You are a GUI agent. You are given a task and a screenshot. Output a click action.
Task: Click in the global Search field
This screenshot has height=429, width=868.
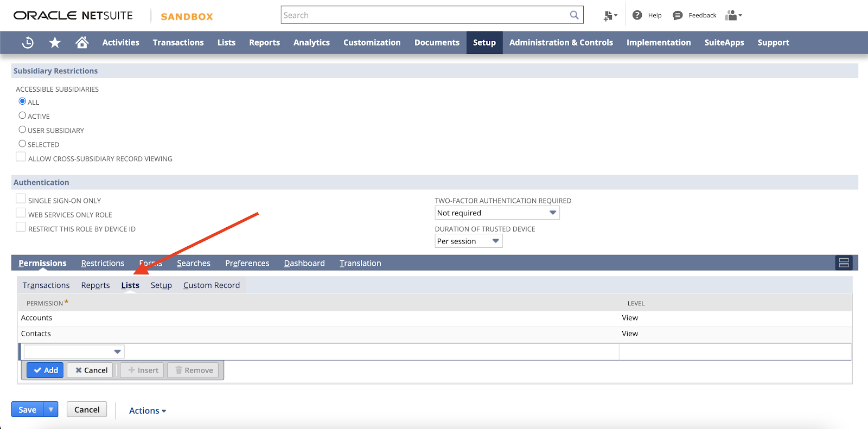point(423,15)
